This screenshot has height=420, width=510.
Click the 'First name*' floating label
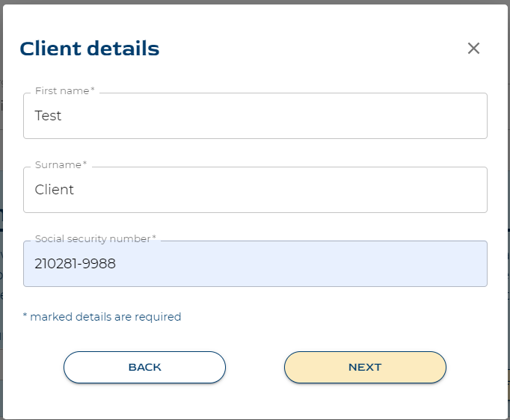(x=65, y=90)
